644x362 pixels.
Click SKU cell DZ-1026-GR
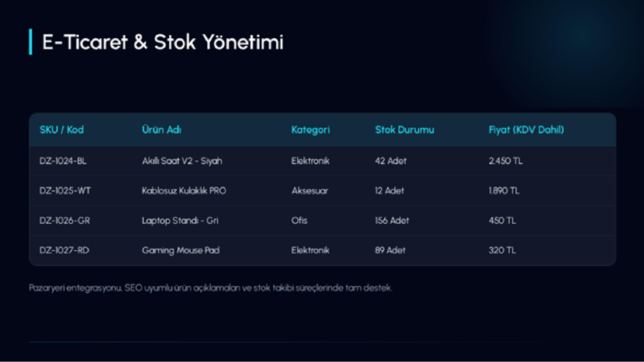64,221
